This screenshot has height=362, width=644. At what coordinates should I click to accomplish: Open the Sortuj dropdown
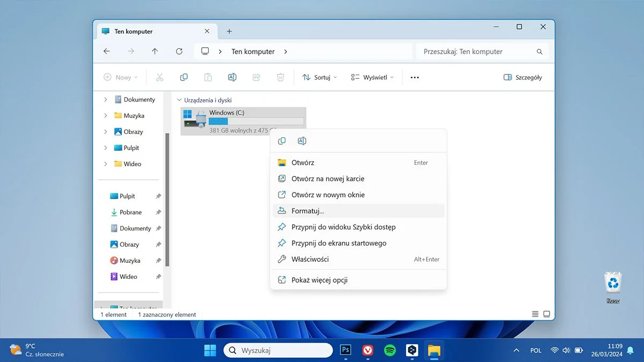click(x=319, y=77)
